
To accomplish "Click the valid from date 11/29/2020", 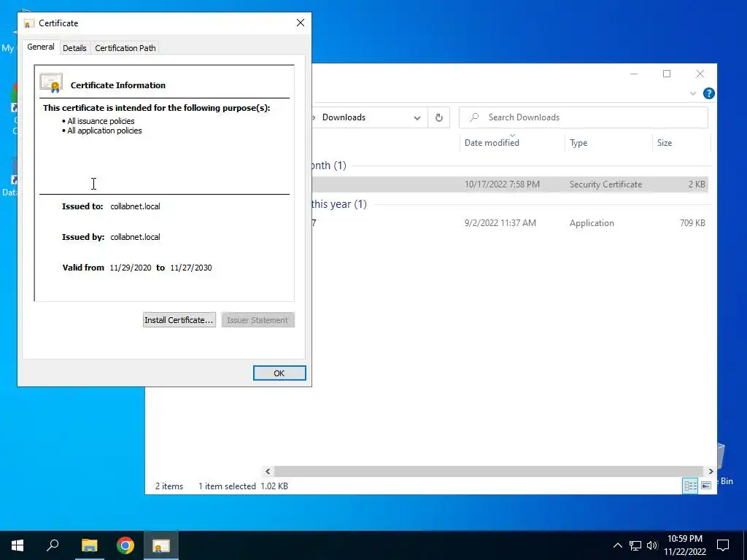I will pos(131,268).
